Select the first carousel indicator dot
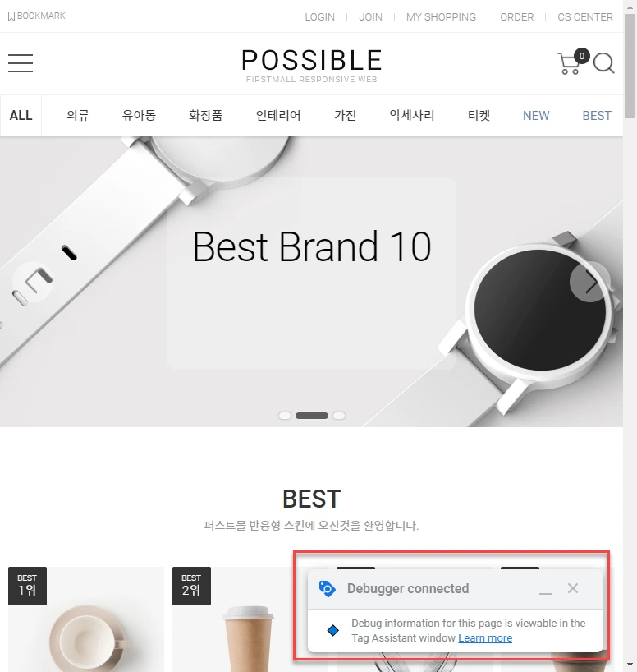This screenshot has height=672, width=637. [x=285, y=416]
